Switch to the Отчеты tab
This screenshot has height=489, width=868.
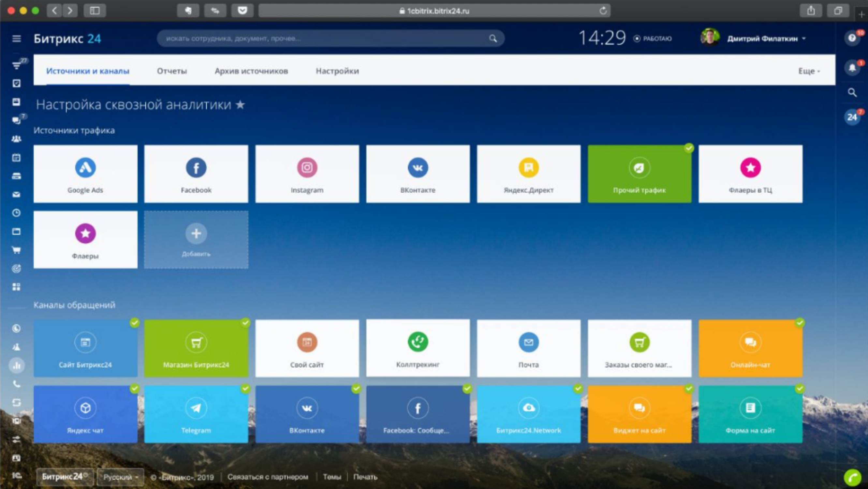coord(172,71)
